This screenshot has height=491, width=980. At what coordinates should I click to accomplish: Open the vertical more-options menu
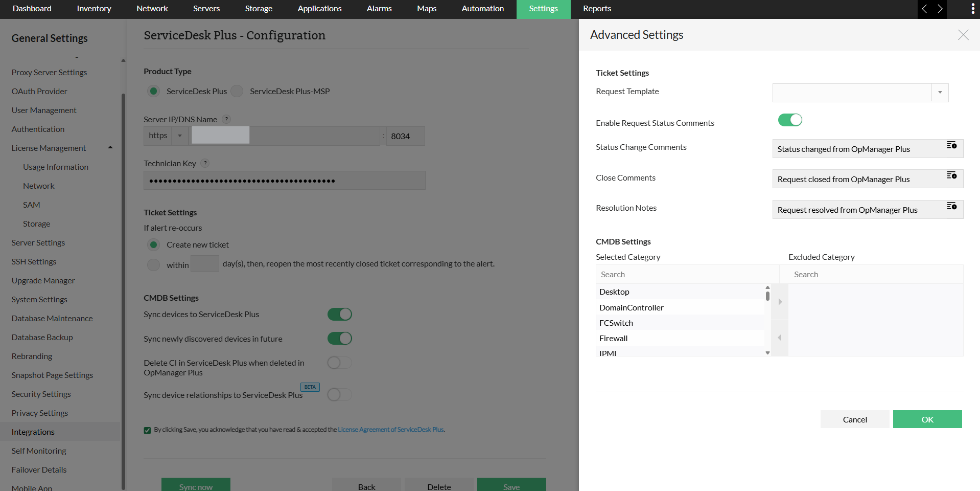pyautogui.click(x=972, y=9)
